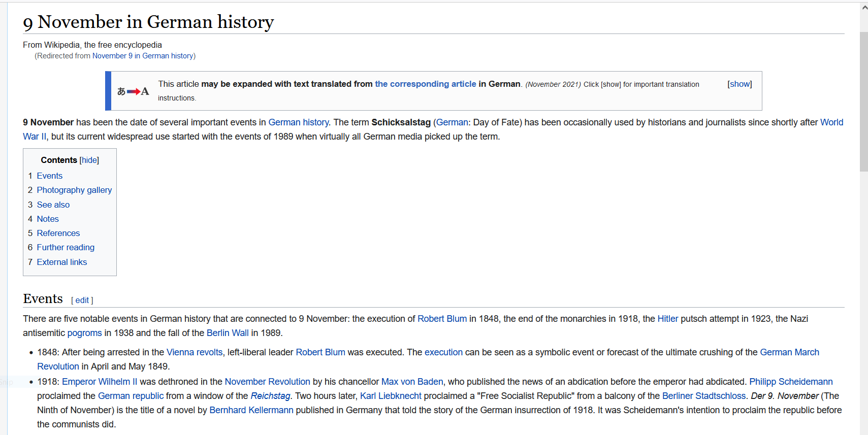Screen dimensions: 868x435
Task: Open the World War II link
Action: tap(831, 122)
